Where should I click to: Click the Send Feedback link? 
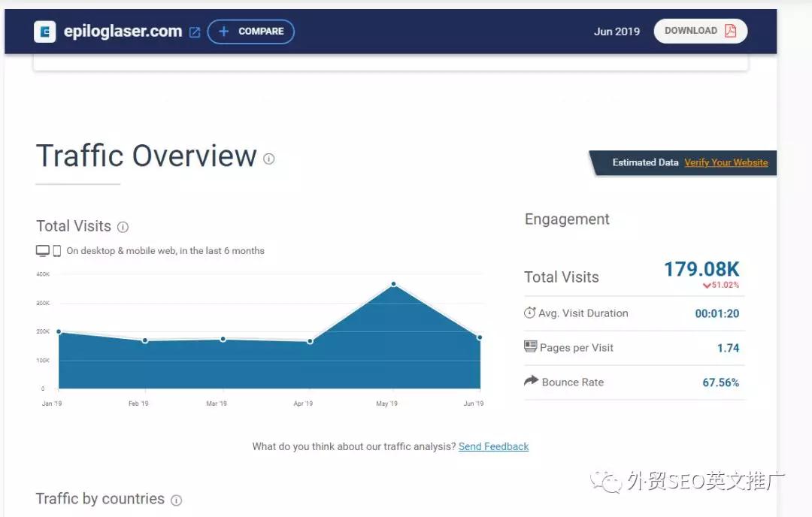pyautogui.click(x=493, y=446)
